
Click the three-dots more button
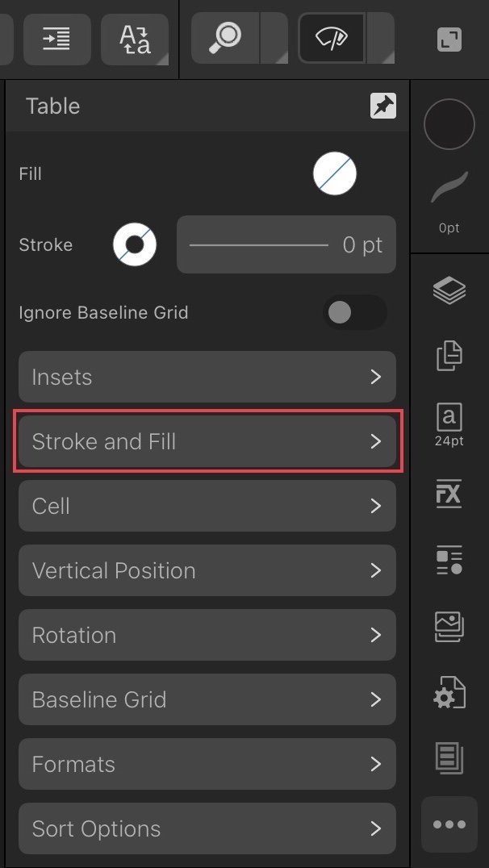tap(449, 824)
